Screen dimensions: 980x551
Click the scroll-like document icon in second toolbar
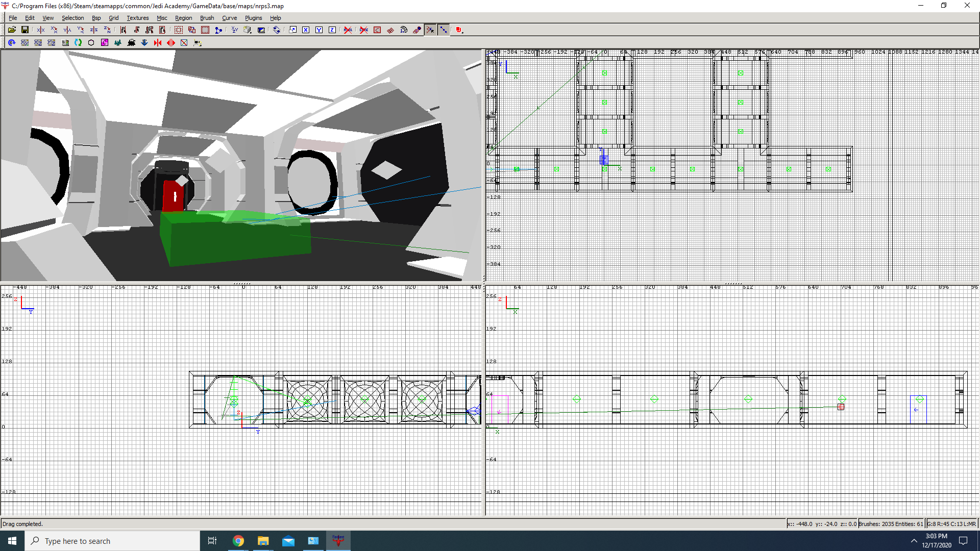click(65, 43)
